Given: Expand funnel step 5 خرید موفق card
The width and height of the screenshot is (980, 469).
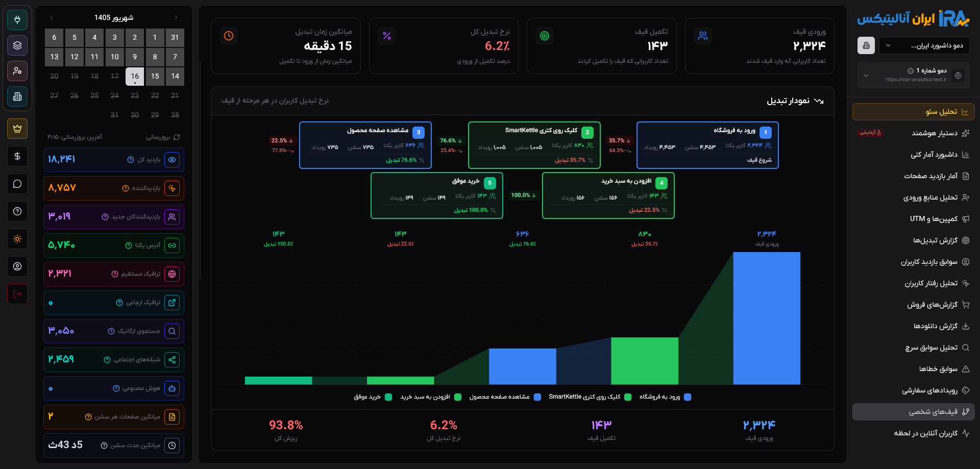Looking at the screenshot, I should pos(437,195).
